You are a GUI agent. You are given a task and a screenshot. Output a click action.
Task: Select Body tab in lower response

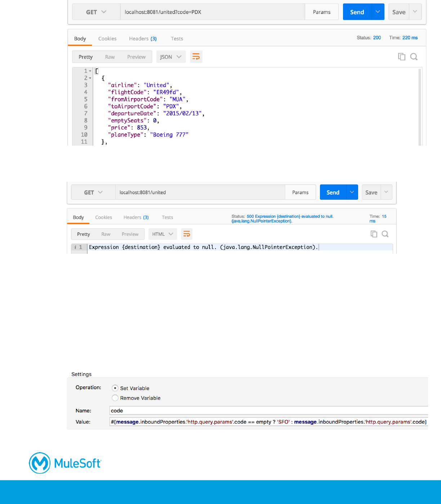point(78,217)
